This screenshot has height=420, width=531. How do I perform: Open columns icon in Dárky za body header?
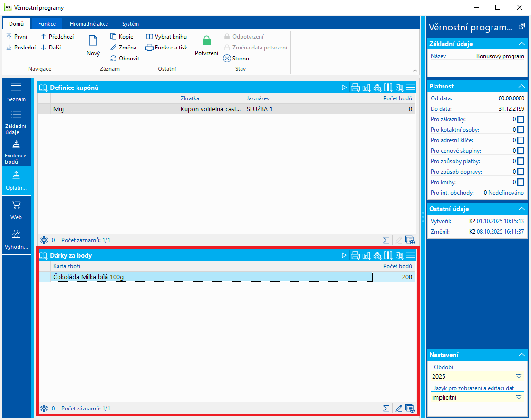coord(388,255)
